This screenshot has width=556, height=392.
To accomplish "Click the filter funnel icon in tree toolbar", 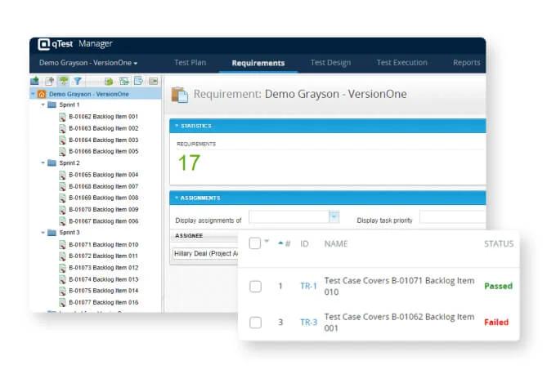I will click(78, 81).
